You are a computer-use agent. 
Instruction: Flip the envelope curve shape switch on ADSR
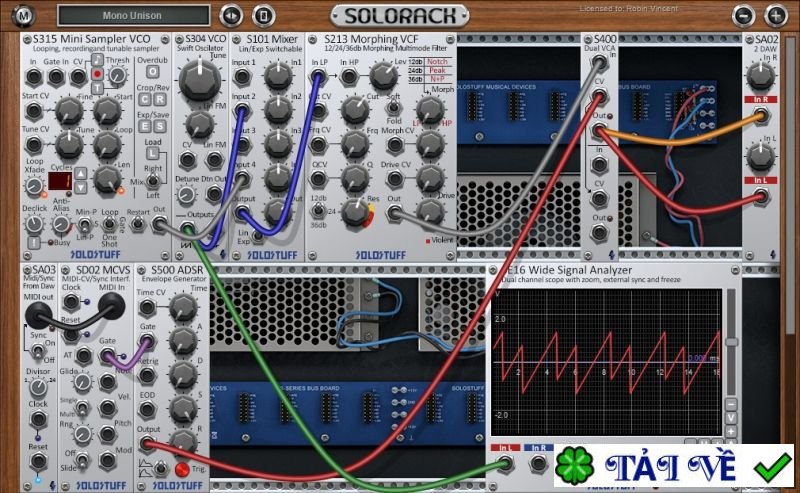[160, 468]
